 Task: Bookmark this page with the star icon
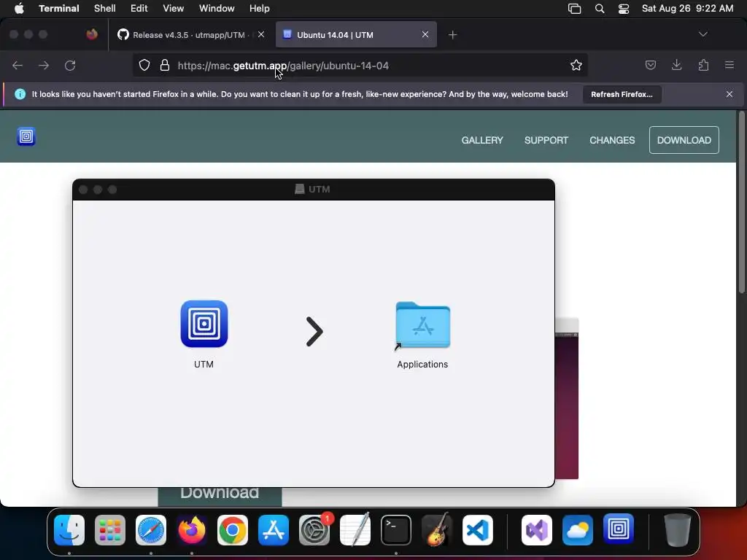point(576,65)
